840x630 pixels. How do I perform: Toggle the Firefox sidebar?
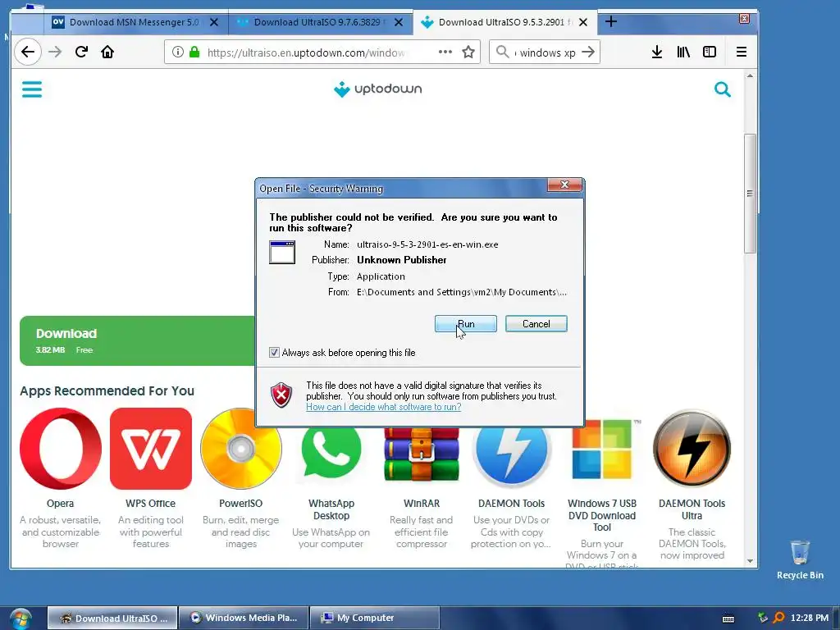click(710, 52)
